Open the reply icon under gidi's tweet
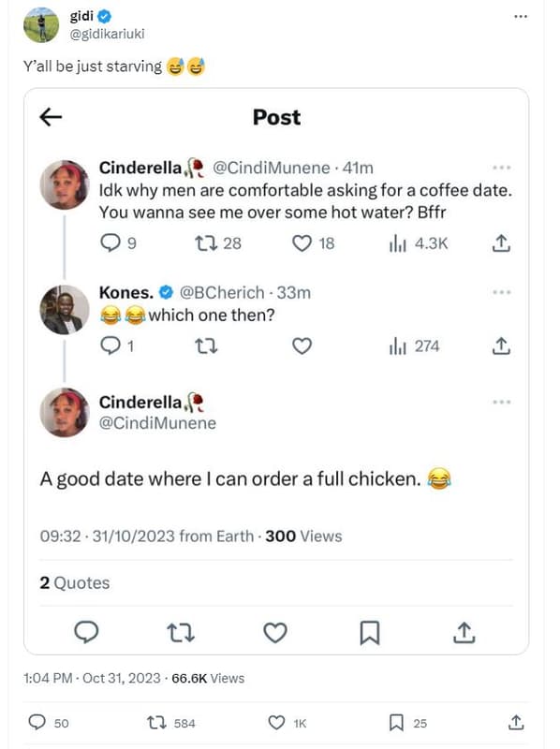560x749 pixels. pos(37,722)
